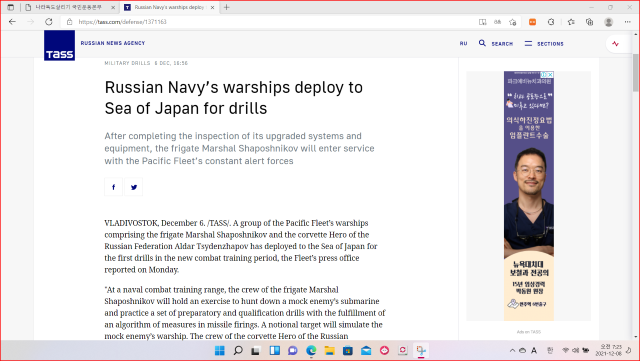Open Windows taskbar search
The height and width of the screenshot is (361, 640).
coord(238,350)
